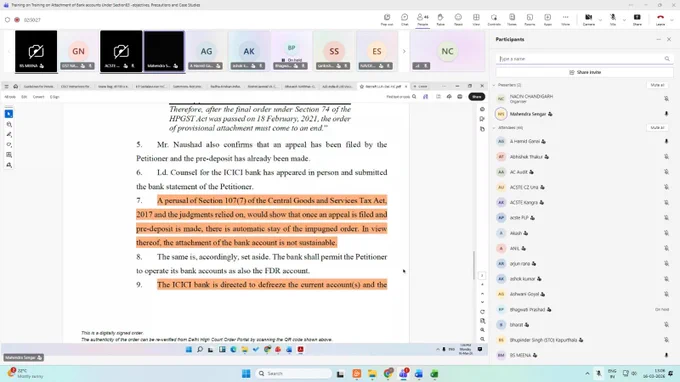Toggle the People participants button
680x382 pixels.
[x=422, y=19]
